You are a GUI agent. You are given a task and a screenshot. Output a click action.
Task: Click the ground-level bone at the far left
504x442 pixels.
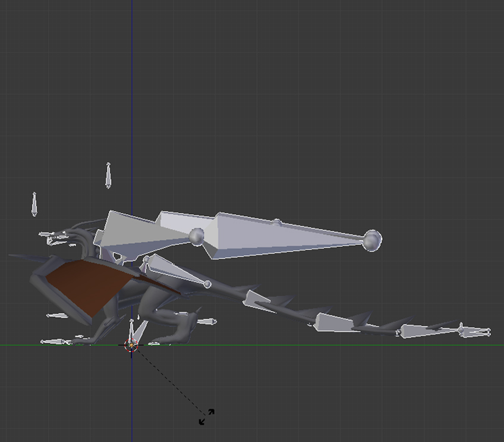pos(55,342)
